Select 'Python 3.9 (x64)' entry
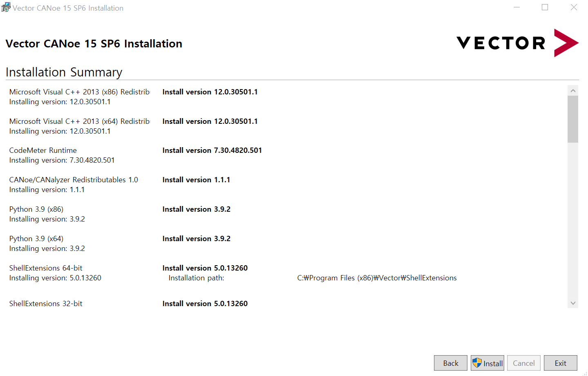The width and height of the screenshot is (588, 376). pyautogui.click(x=36, y=239)
